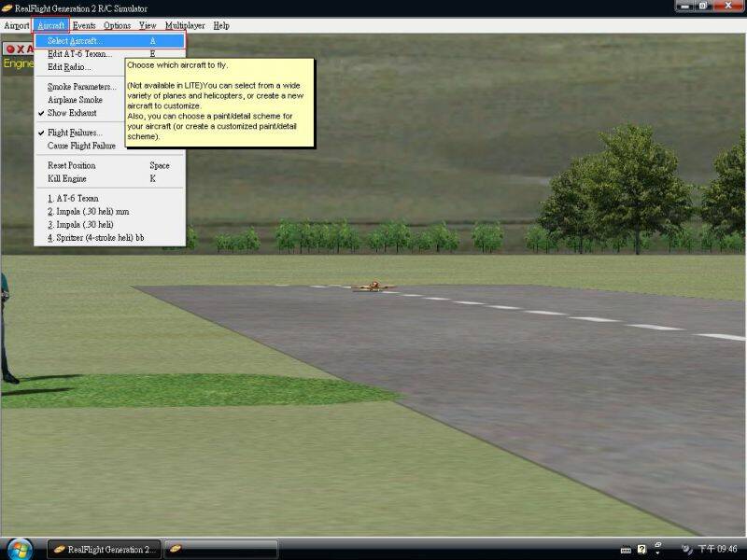Open the Options menu
The height and width of the screenshot is (560, 747).
(x=118, y=26)
